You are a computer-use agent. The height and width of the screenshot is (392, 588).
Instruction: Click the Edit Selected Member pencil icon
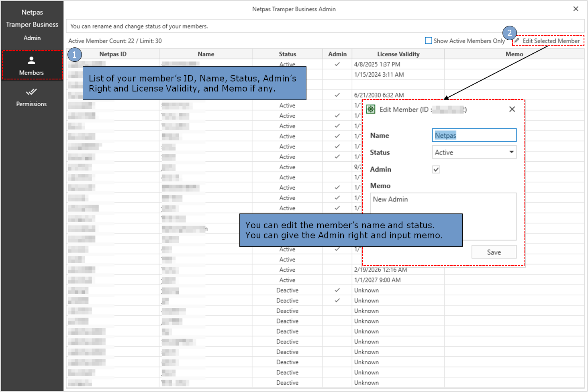click(x=517, y=41)
